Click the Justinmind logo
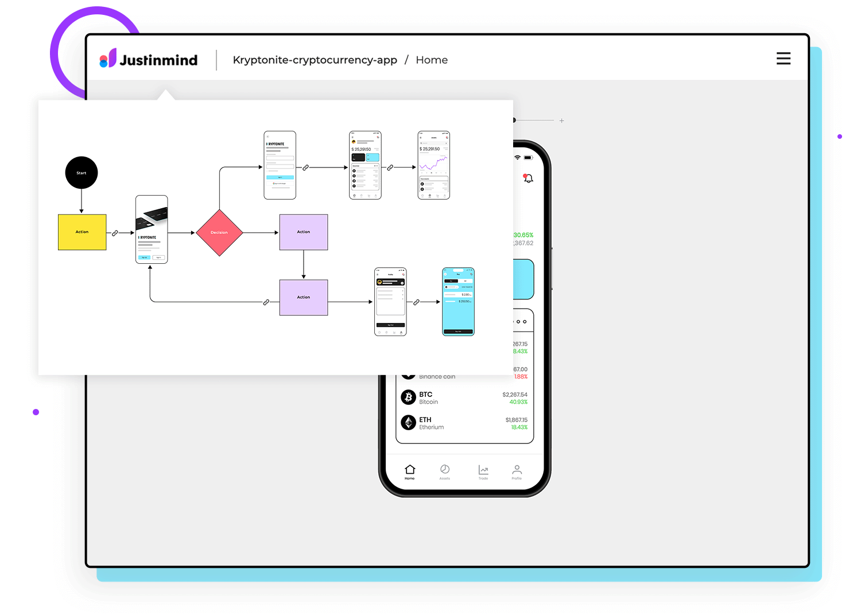Viewport: 861px width, 616px height. click(x=148, y=59)
